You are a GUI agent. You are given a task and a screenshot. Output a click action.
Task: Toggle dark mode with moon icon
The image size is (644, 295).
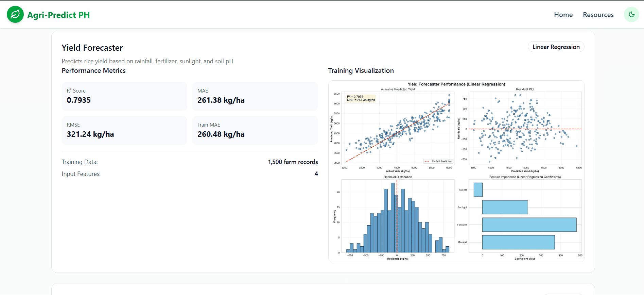pos(631,14)
